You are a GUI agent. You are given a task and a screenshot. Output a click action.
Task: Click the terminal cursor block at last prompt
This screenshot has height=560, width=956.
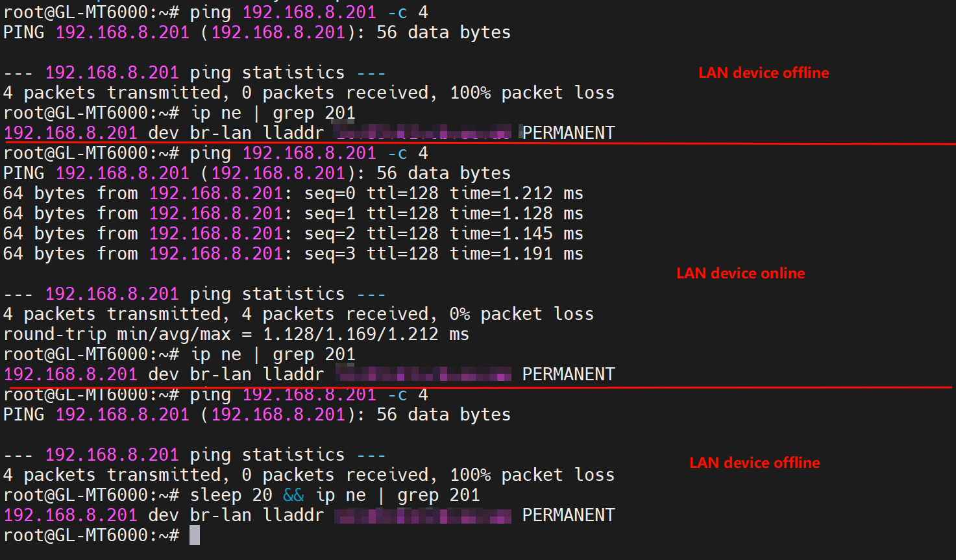pos(195,535)
